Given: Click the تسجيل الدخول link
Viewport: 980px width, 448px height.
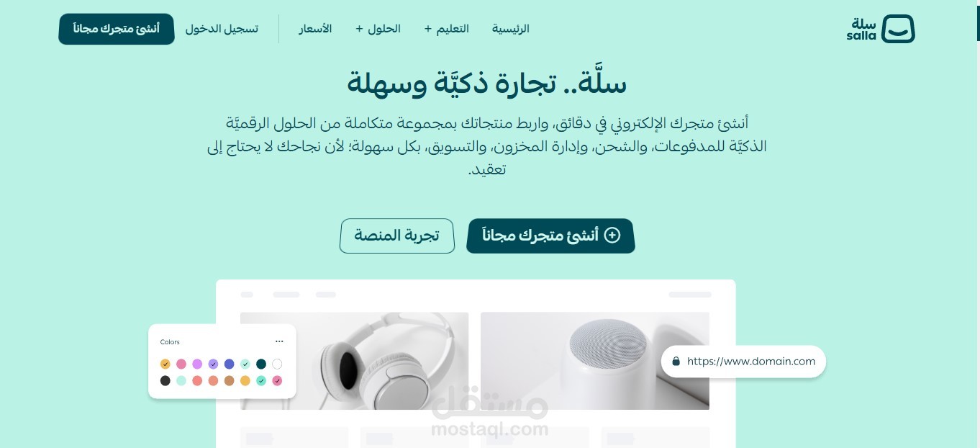Looking at the screenshot, I should [x=222, y=29].
